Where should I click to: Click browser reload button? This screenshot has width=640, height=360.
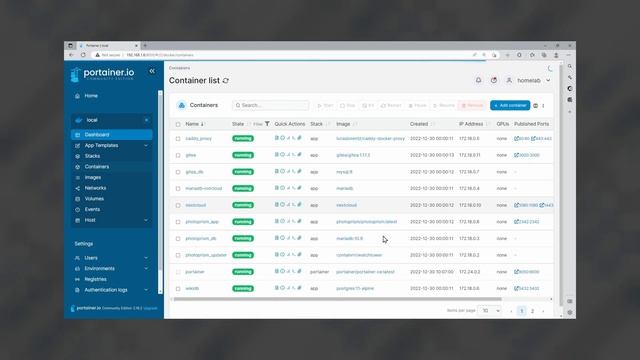tap(83, 55)
